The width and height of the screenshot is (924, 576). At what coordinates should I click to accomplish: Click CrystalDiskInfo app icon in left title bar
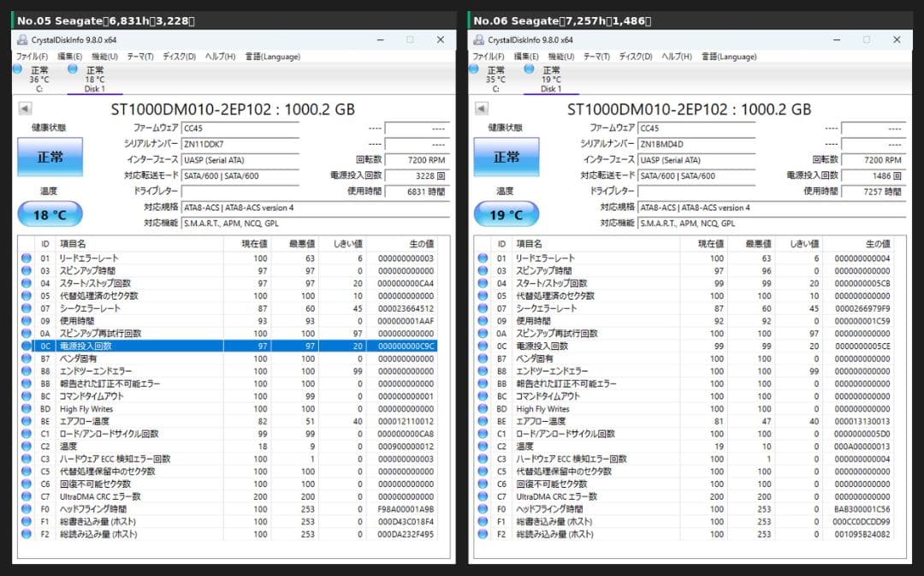click(x=22, y=40)
